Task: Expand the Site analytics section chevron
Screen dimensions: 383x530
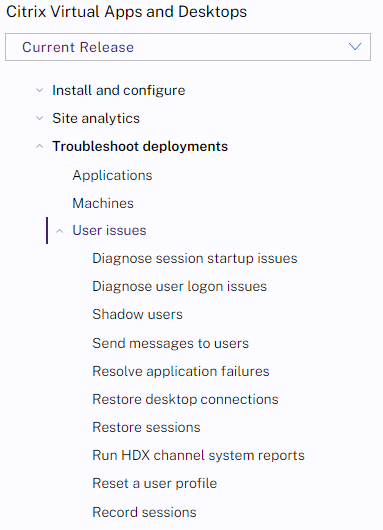Action: (40, 118)
